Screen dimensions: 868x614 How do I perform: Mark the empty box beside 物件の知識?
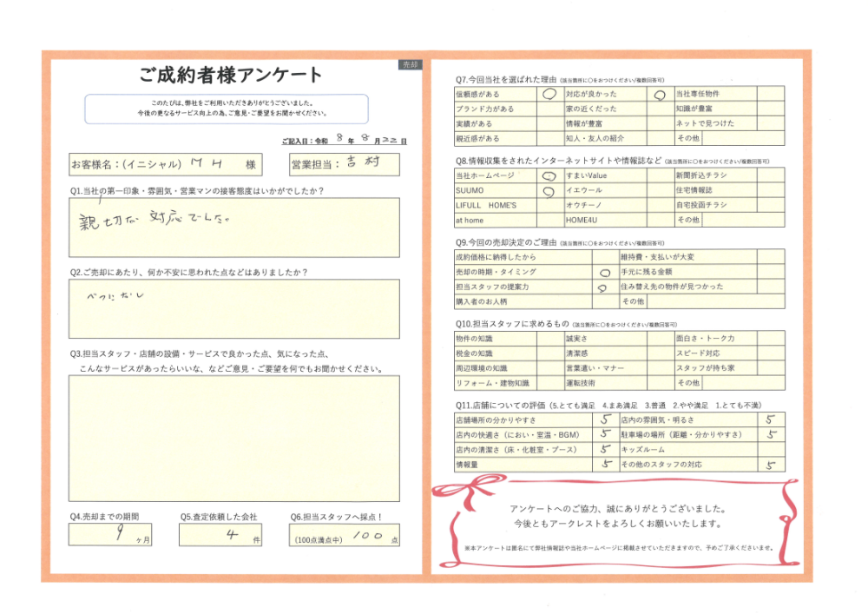549,339
